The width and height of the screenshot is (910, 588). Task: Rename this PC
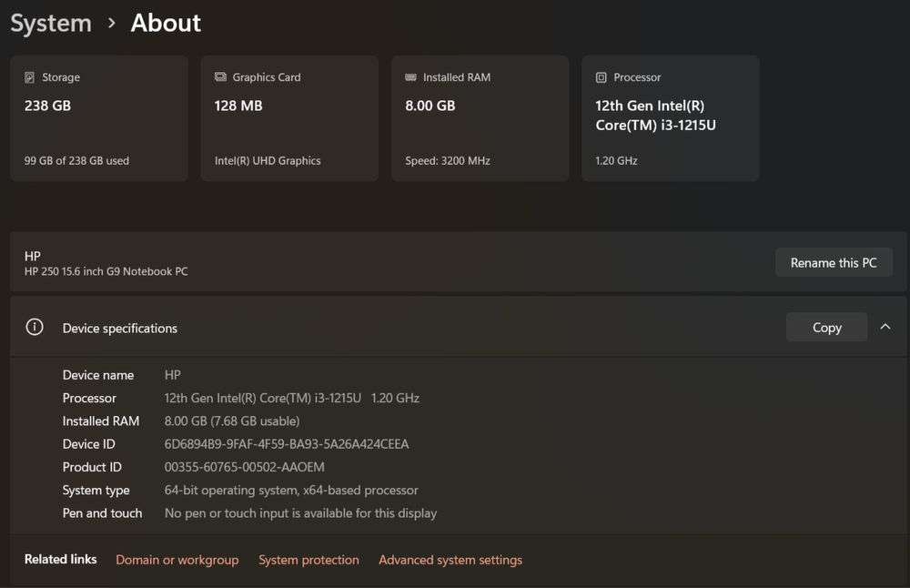click(x=834, y=262)
